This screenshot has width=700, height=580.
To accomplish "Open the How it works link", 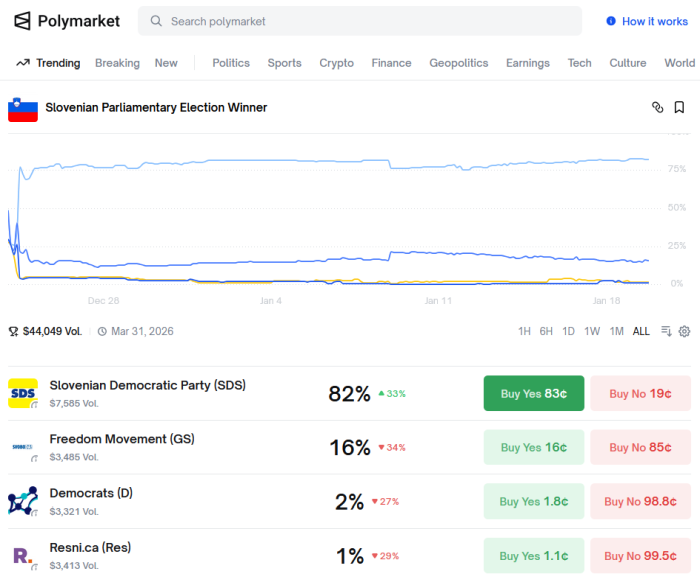I will 647,21.
